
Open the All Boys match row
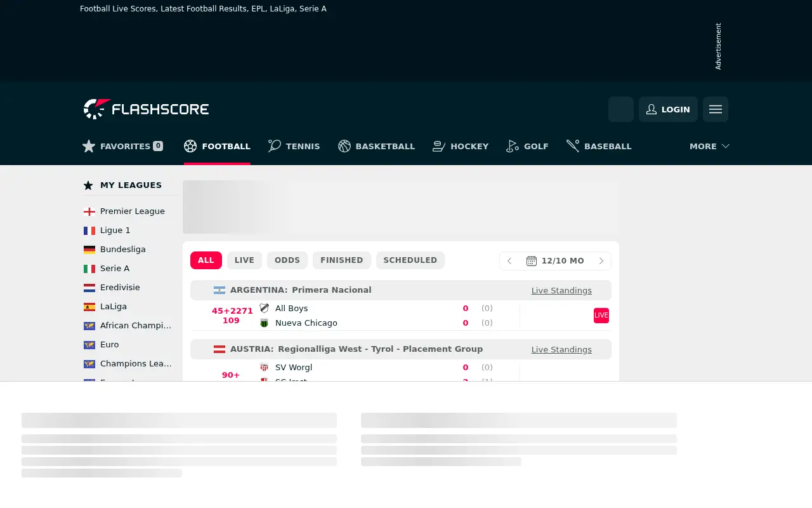[401, 316]
